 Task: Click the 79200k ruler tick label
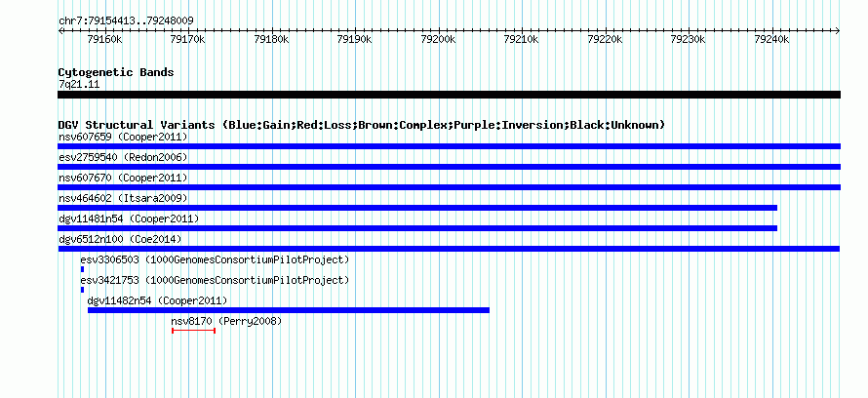click(438, 39)
